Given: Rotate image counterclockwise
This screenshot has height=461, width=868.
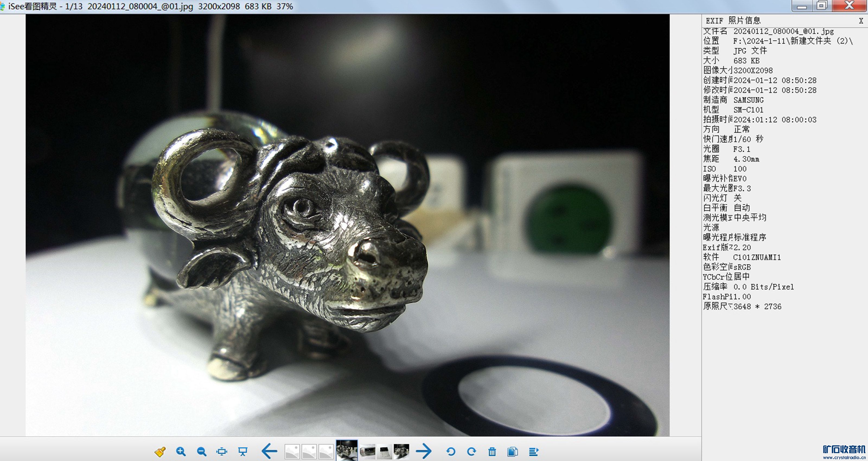Looking at the screenshot, I should coord(451,451).
